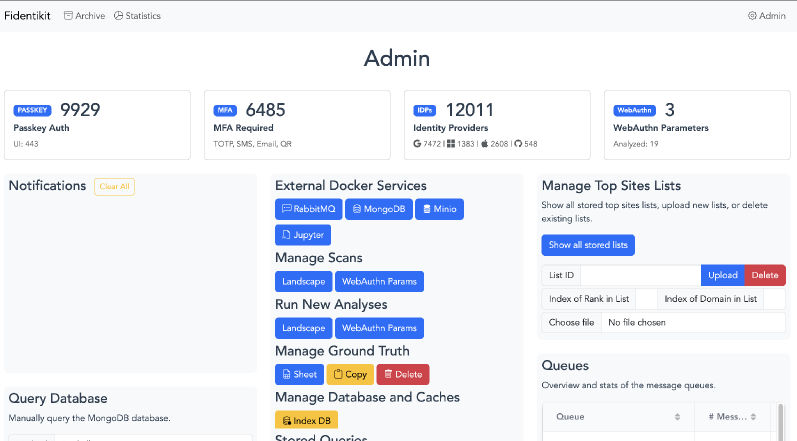Image resolution: width=797 pixels, height=441 pixels.
Task: Launch the Minio service button
Action: click(x=438, y=209)
